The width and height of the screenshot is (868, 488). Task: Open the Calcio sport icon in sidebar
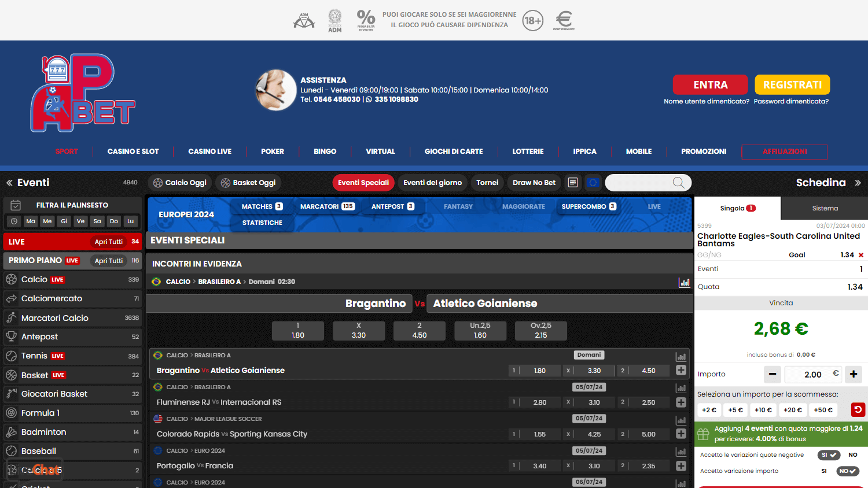point(11,279)
